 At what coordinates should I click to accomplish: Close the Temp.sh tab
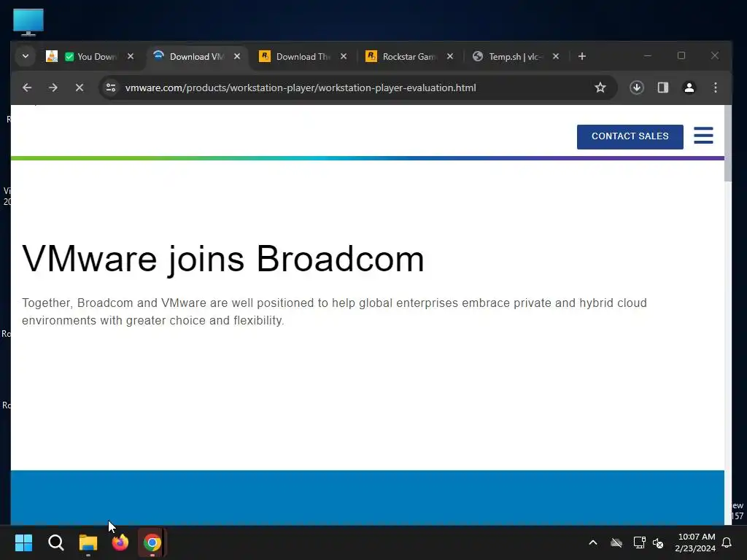click(555, 56)
